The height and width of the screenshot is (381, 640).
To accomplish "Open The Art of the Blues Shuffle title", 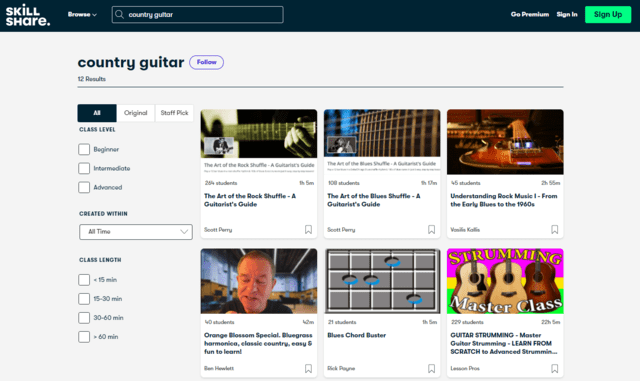I will [x=373, y=200].
